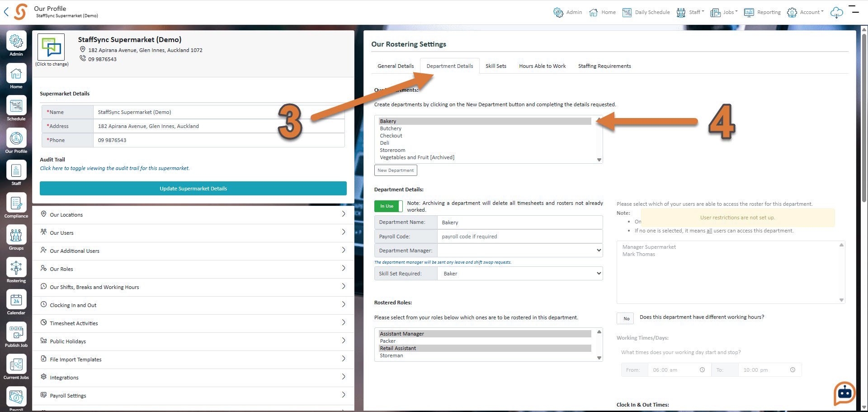
Task: Click the Department Name input field
Action: [520, 223]
